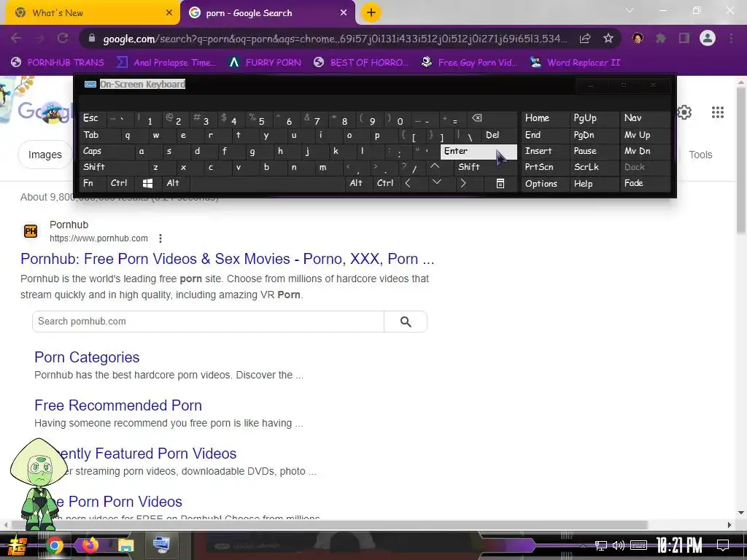Viewport: 747px width, 560px height.
Task: Click the page's vertical scrollbar
Action: (741, 160)
